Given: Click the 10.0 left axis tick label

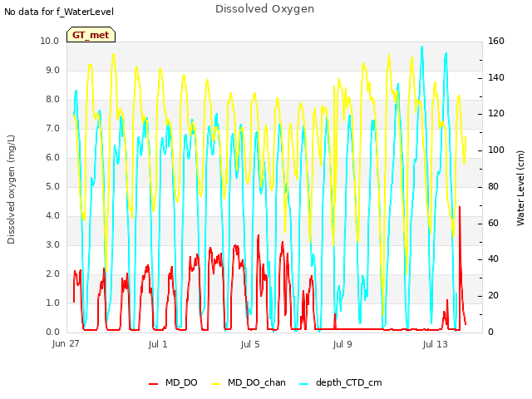Looking at the screenshot, I should pos(50,41).
